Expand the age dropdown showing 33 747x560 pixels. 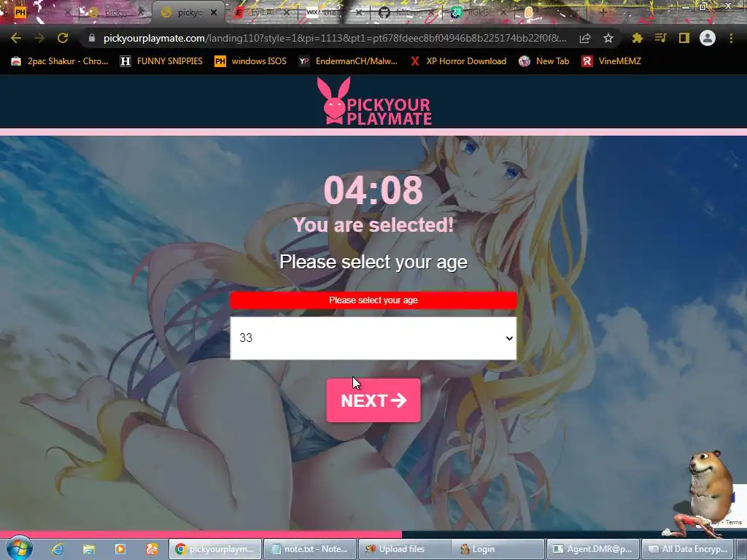373,338
